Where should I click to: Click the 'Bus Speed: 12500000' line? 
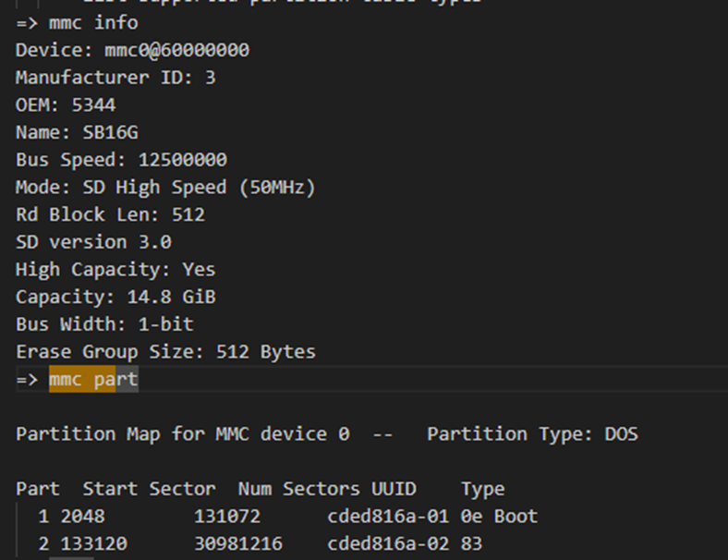(x=122, y=160)
